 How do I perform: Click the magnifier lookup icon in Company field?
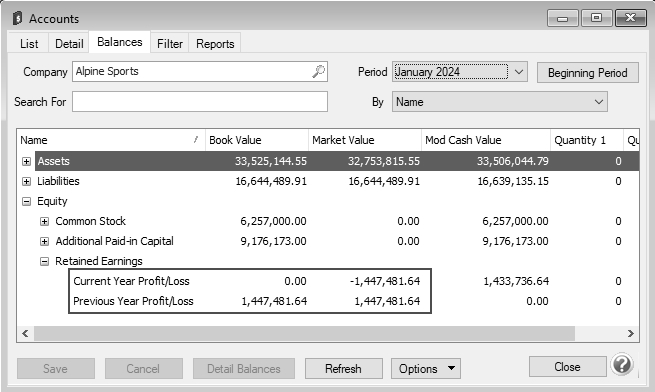(318, 71)
